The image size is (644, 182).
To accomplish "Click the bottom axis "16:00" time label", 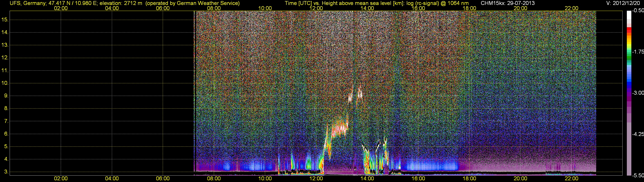I will [x=418, y=179].
